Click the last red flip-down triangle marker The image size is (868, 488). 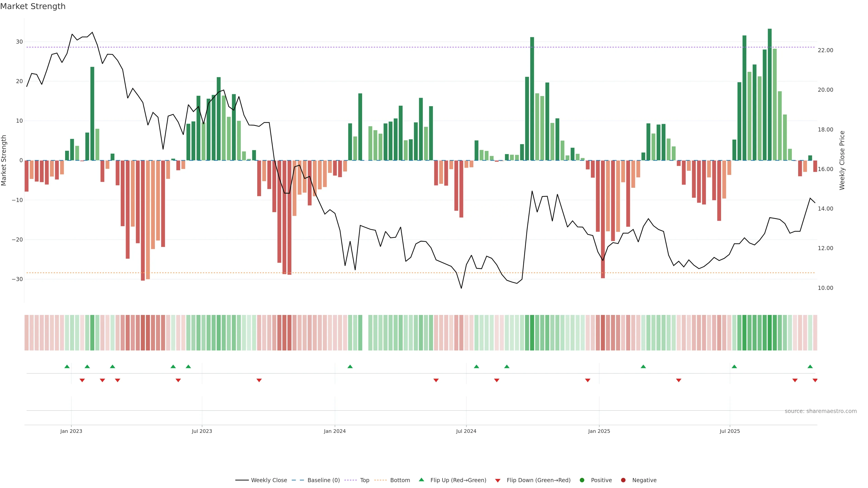point(815,380)
